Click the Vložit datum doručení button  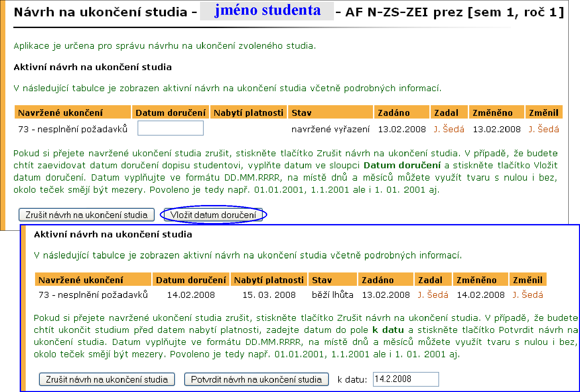(x=213, y=215)
